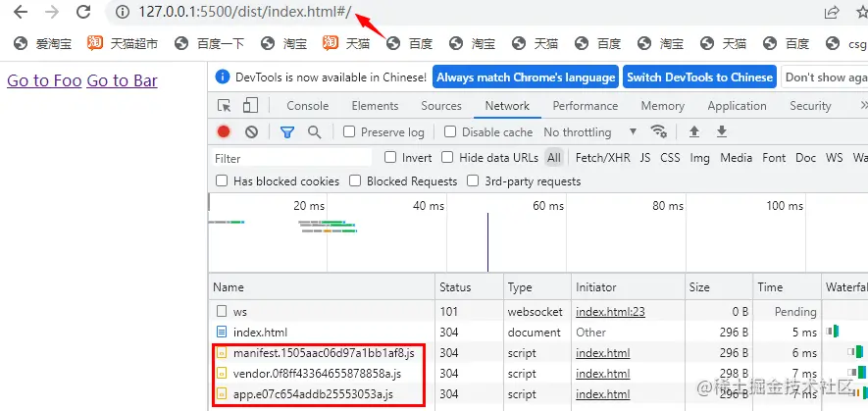Screen dimensions: 868x411
Task: Switch to the Memory tab
Action: (x=663, y=106)
